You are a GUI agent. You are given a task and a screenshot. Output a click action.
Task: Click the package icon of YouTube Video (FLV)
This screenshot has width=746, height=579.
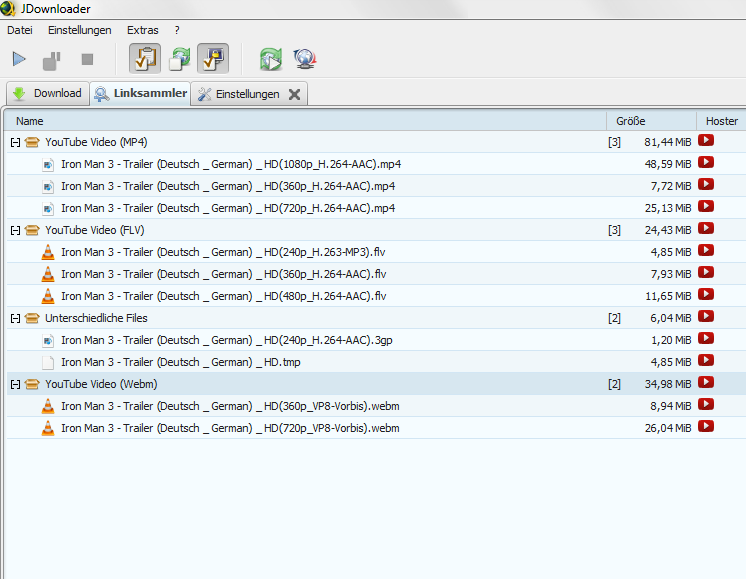32,230
